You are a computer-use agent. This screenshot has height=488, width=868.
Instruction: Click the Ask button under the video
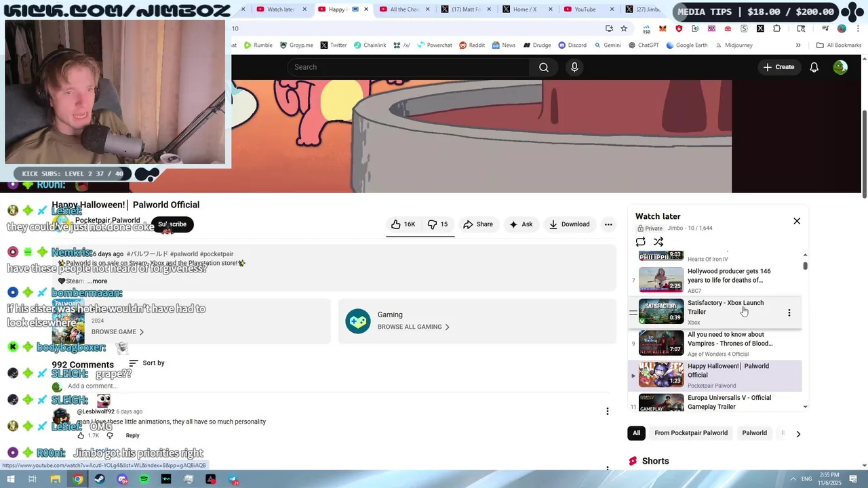tap(521, 224)
